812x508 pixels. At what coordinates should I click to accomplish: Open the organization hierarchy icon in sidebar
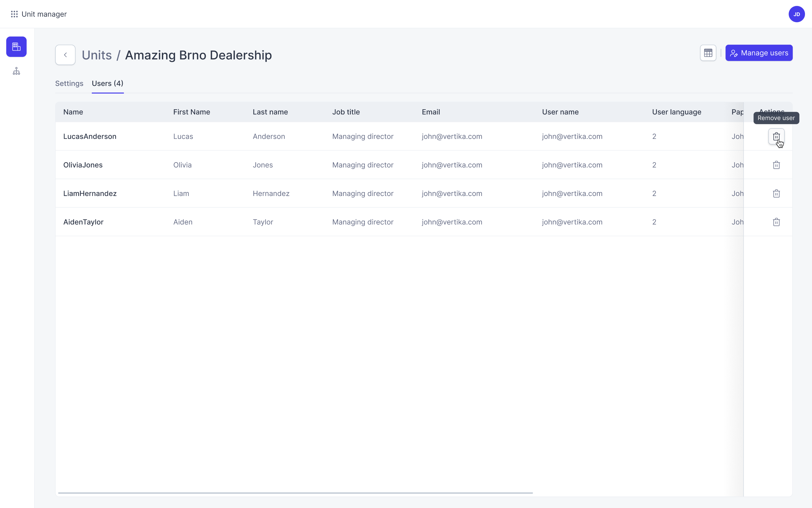(x=16, y=71)
